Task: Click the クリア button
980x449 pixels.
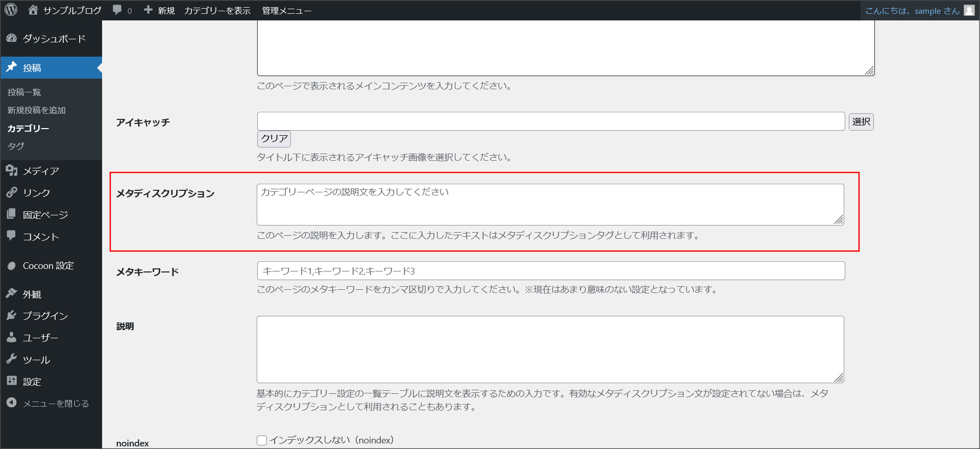Action: pos(274,139)
